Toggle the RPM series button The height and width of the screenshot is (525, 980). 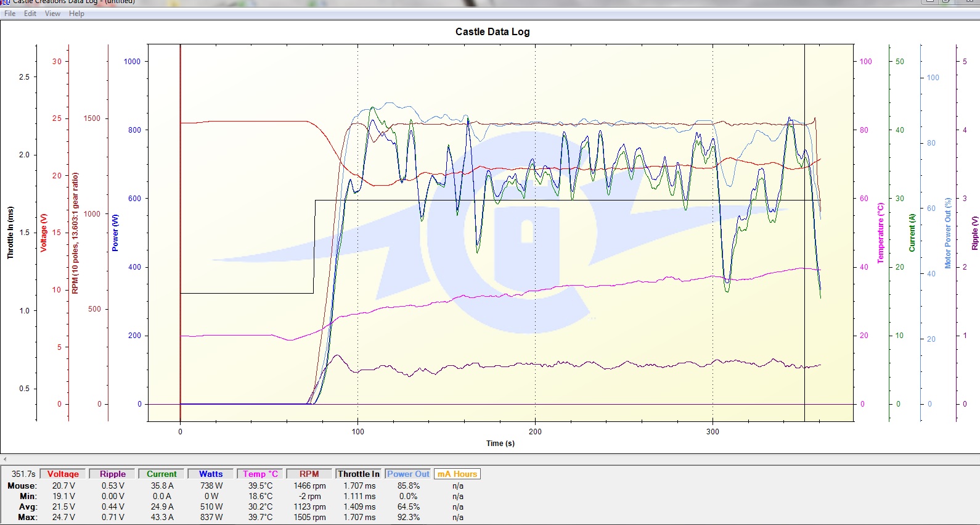(x=309, y=474)
